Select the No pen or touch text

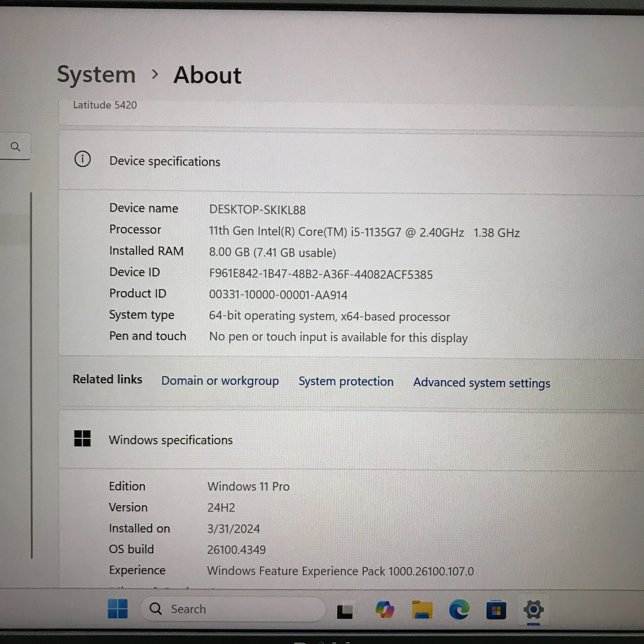coord(338,337)
